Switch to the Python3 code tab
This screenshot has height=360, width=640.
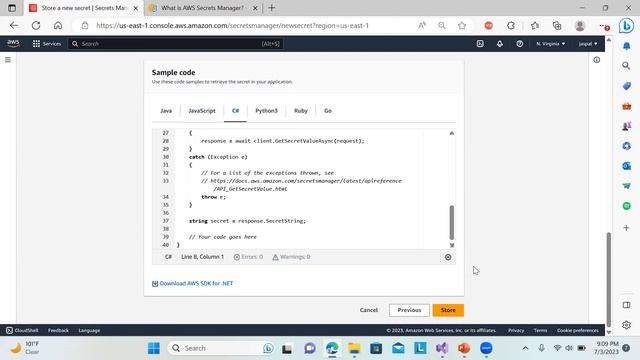(266, 111)
